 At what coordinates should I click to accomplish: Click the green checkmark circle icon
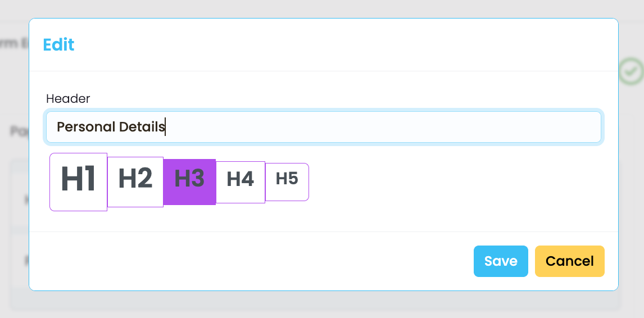tap(631, 71)
